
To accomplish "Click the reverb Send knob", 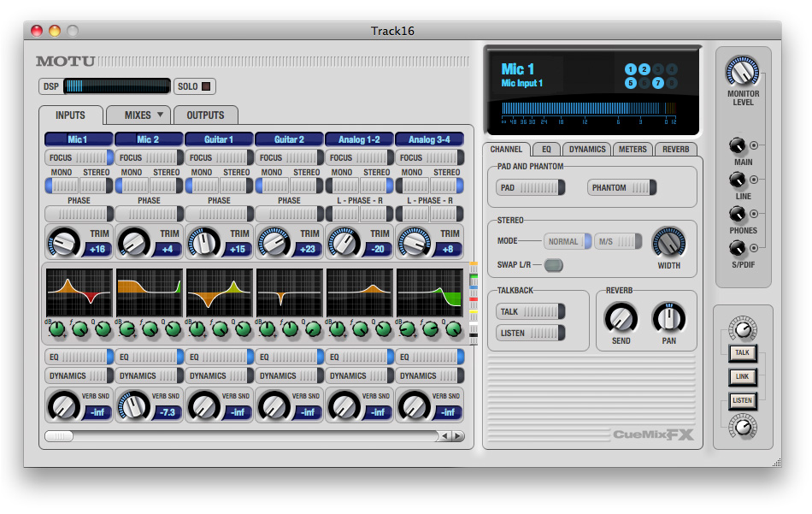I will point(621,319).
